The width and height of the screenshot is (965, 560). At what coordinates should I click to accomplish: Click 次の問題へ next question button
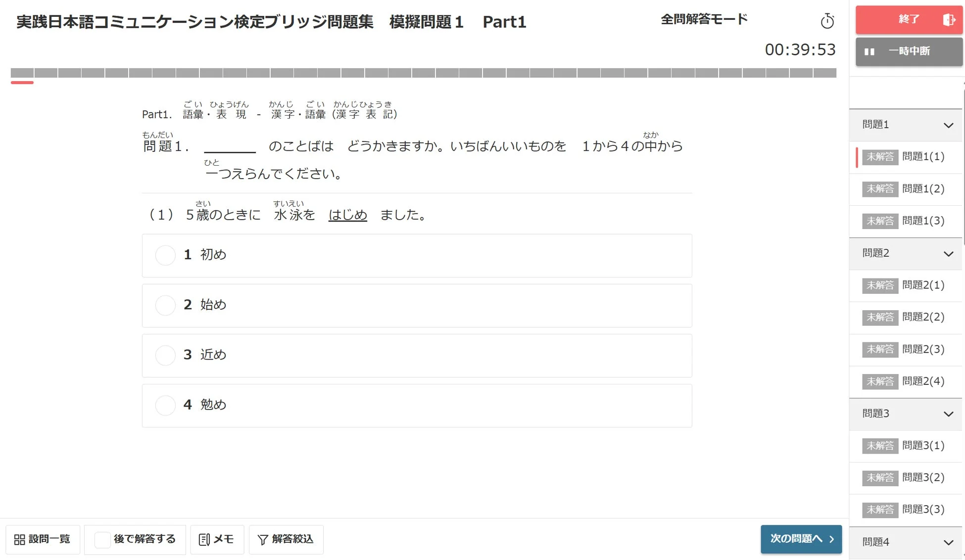(801, 539)
